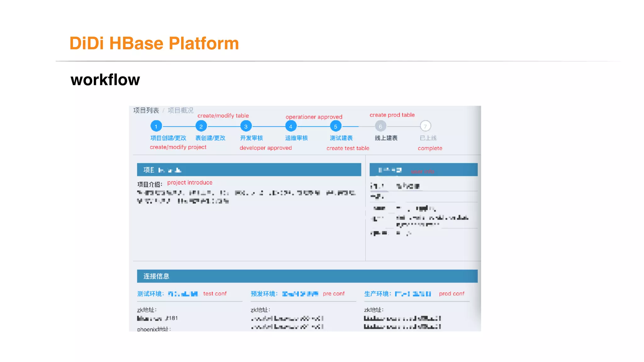Click zk地址 label under 生产环境
The width and height of the screenshot is (644, 362).
(374, 310)
